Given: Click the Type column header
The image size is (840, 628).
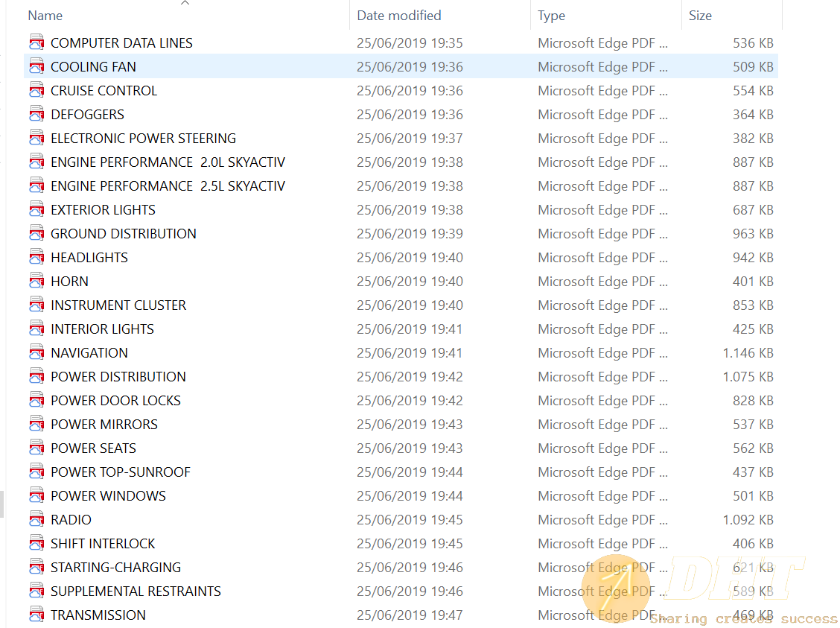Looking at the screenshot, I should tap(551, 16).
